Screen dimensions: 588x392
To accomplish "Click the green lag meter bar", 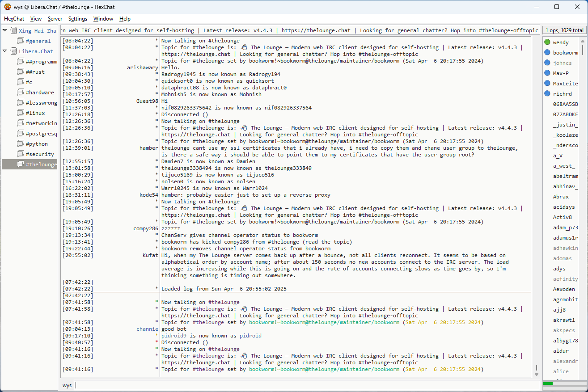I will tap(548, 384).
